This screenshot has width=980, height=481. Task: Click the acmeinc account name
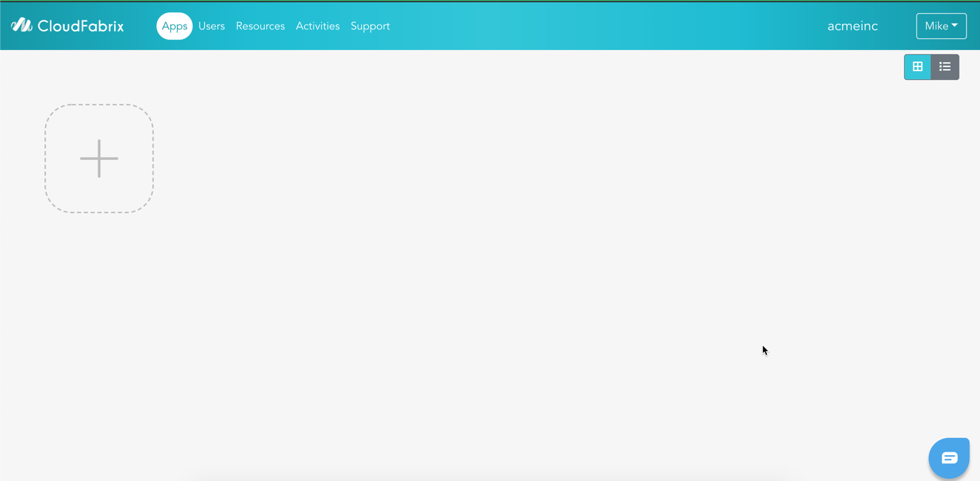coord(852,26)
